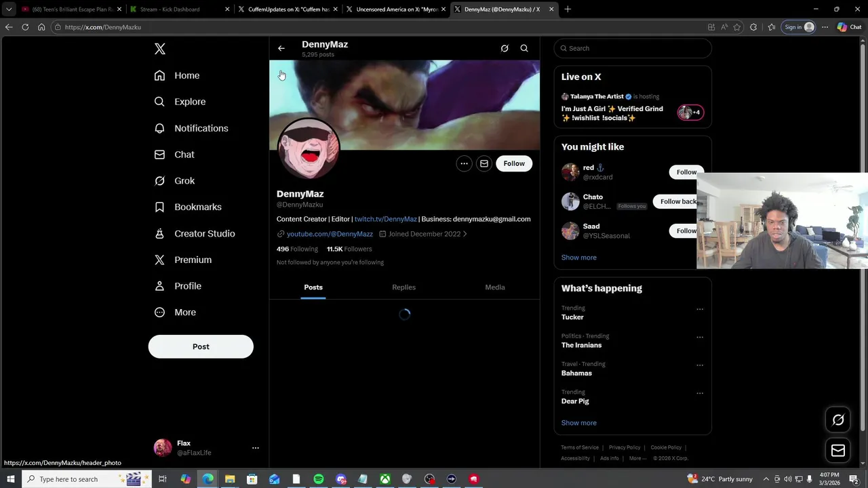Image resolution: width=868 pixels, height=488 pixels.
Task: Switch to the CuffemUpdates on X tab
Action: click(x=288, y=9)
